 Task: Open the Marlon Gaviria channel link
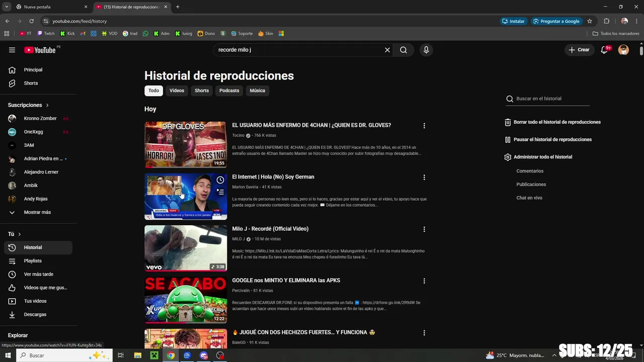245,187
